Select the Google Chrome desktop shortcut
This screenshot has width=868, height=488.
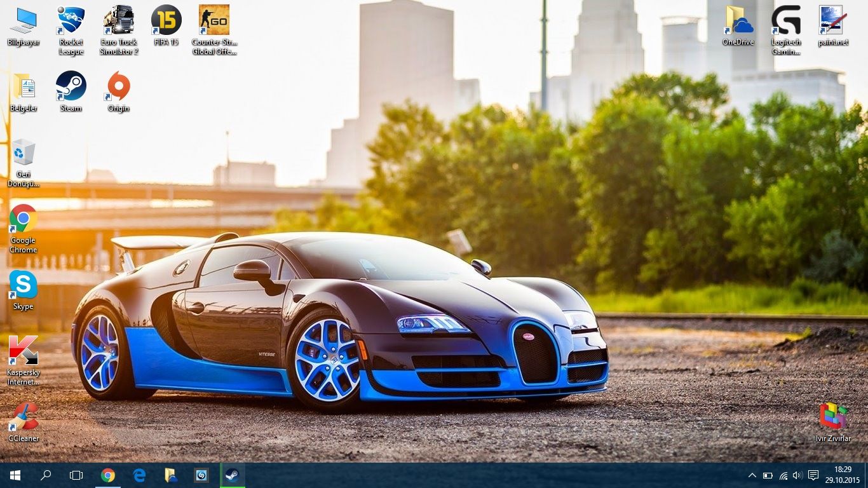tap(24, 229)
